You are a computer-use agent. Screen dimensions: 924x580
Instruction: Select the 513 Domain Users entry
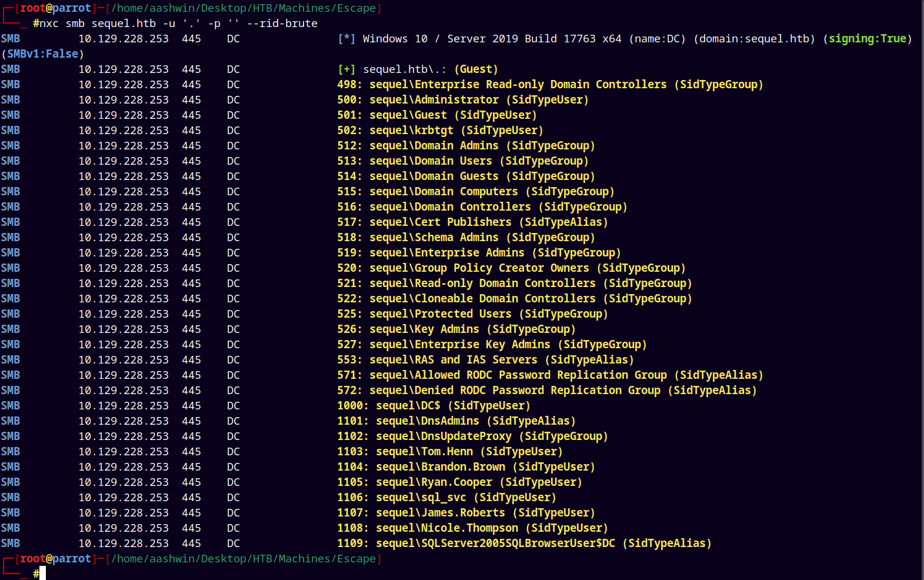coord(463,161)
